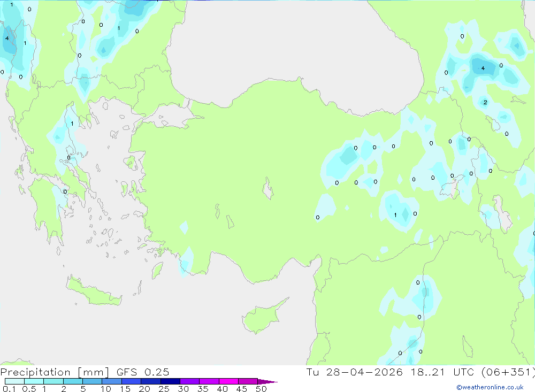Click the '18..21 UTC' time range text

pos(442,372)
